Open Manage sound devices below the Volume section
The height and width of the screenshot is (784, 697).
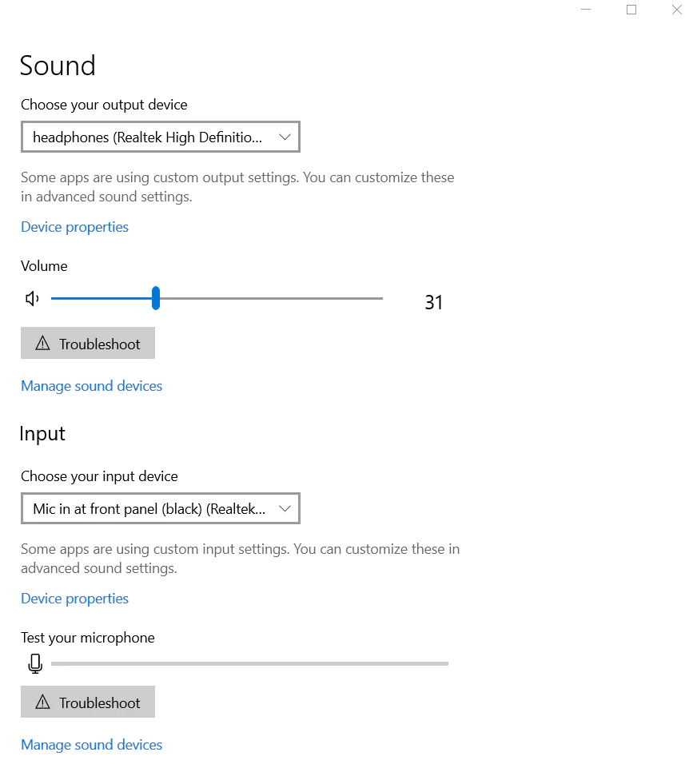click(91, 386)
